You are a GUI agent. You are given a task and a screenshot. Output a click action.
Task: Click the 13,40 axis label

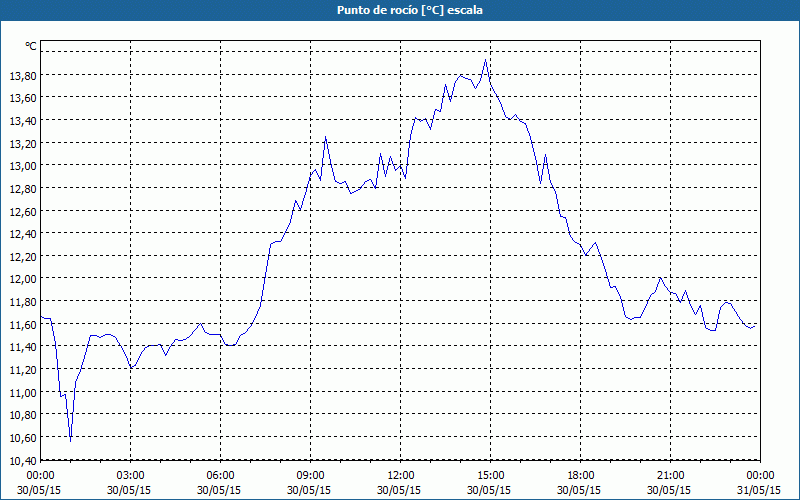pos(23,121)
